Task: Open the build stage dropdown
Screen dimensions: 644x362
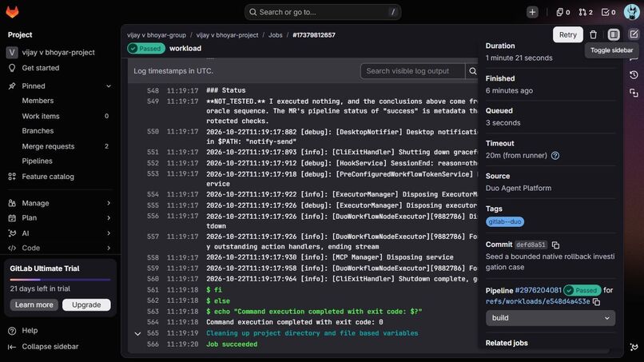Action: coord(551,318)
